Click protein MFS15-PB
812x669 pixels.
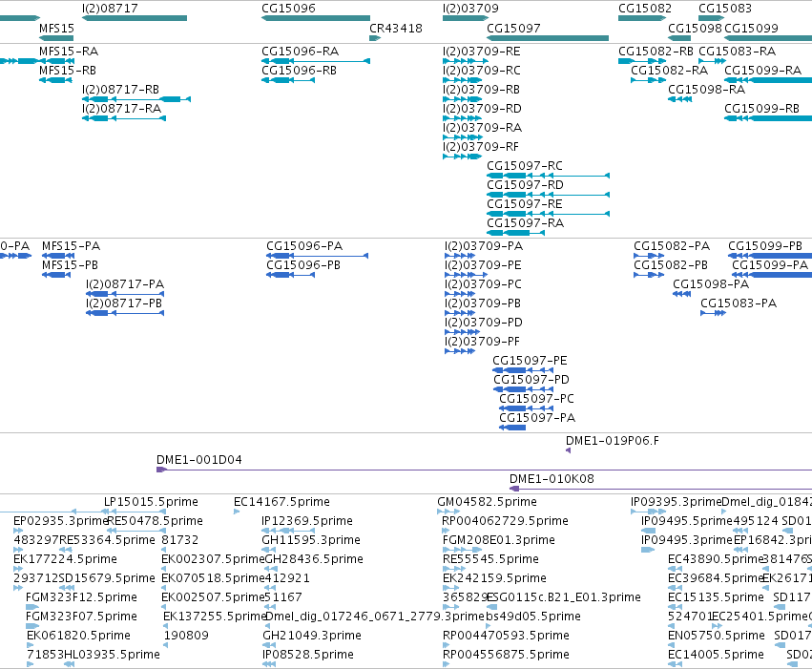click(x=56, y=275)
